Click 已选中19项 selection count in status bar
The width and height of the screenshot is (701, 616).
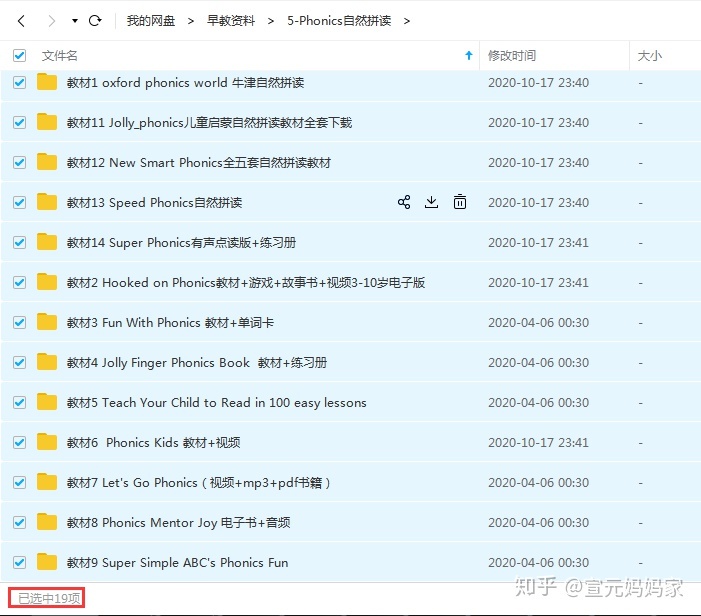point(49,598)
